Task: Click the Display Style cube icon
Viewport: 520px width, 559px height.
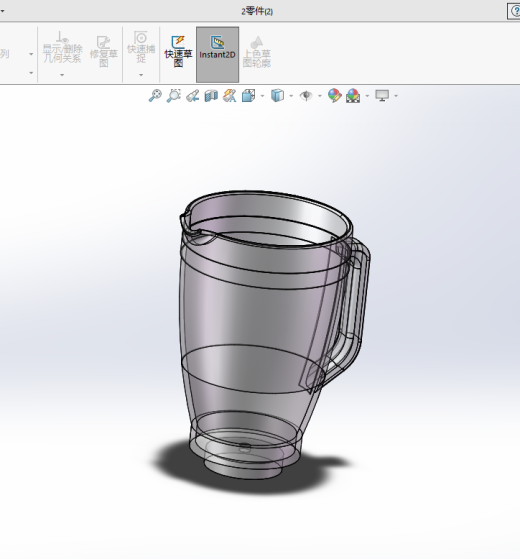Action: pos(277,96)
